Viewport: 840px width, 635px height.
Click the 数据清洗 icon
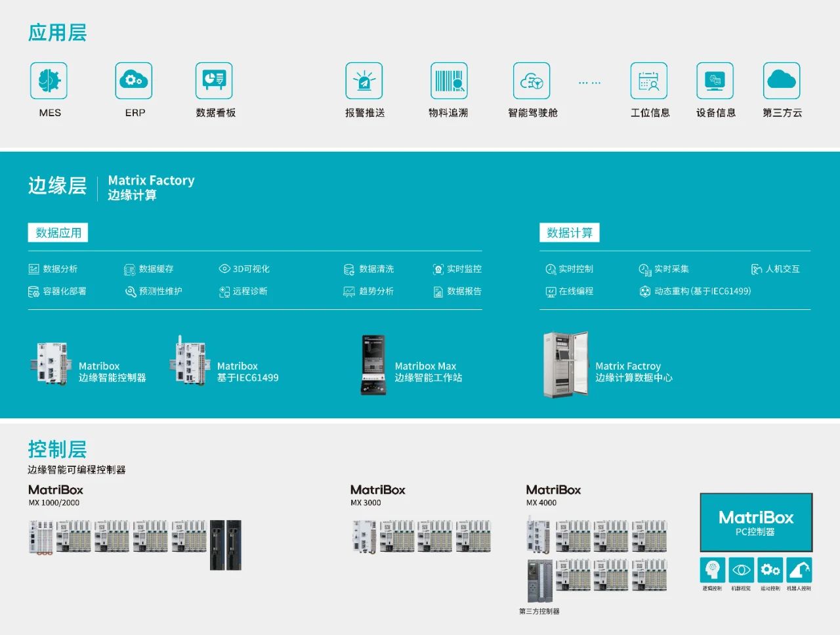tap(349, 269)
